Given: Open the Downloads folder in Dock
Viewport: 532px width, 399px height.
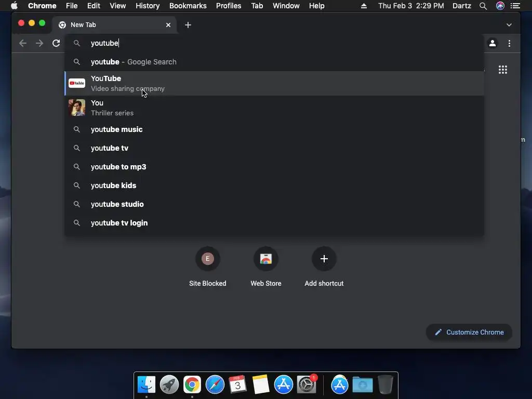Looking at the screenshot, I should coord(362,385).
